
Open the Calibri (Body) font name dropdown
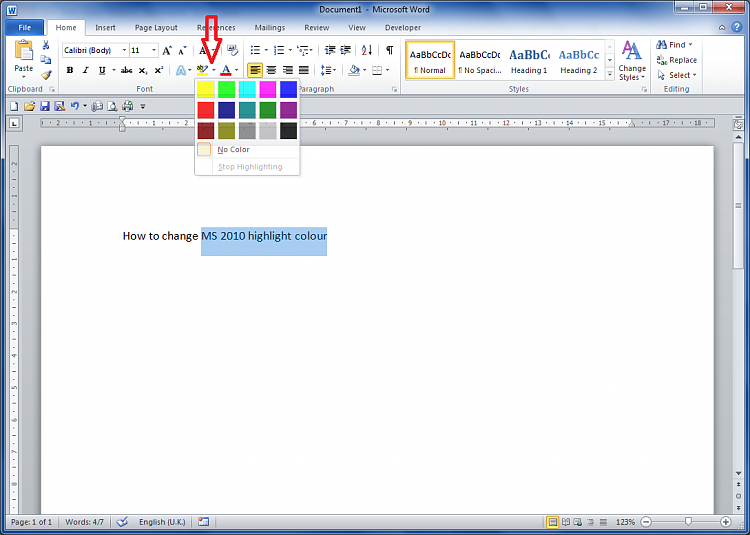click(x=124, y=50)
